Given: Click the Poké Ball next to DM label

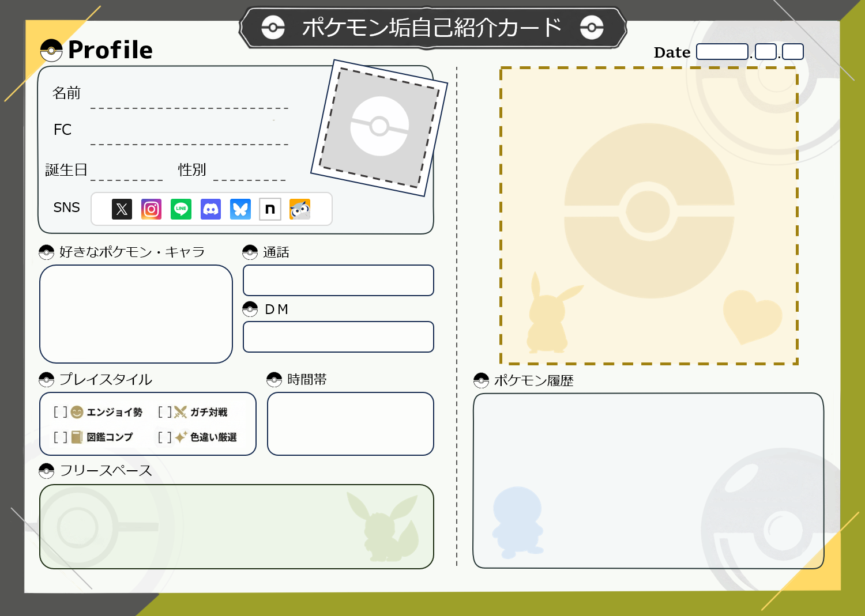Looking at the screenshot, I should tap(250, 309).
